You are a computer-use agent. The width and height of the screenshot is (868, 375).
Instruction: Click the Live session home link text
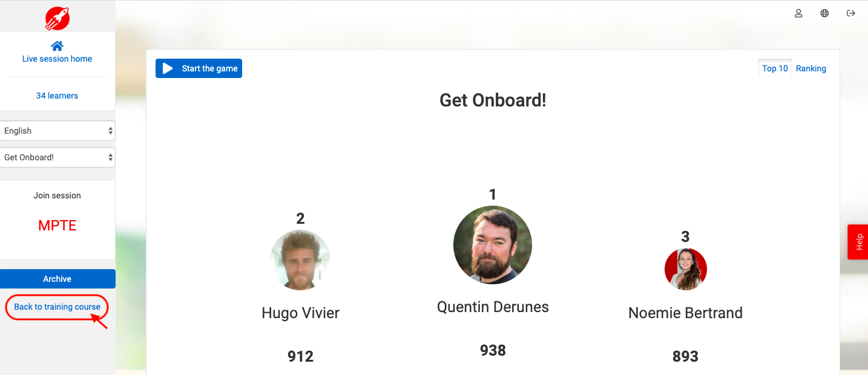(x=58, y=59)
